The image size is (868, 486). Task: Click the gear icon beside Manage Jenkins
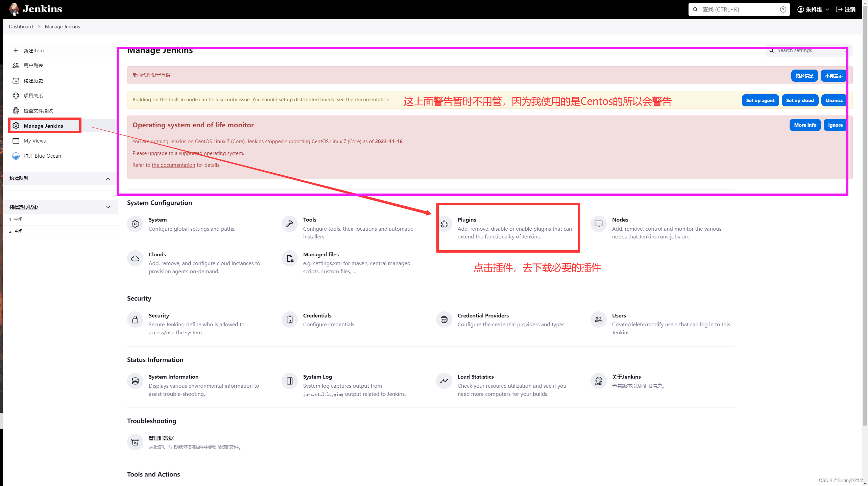coord(16,126)
